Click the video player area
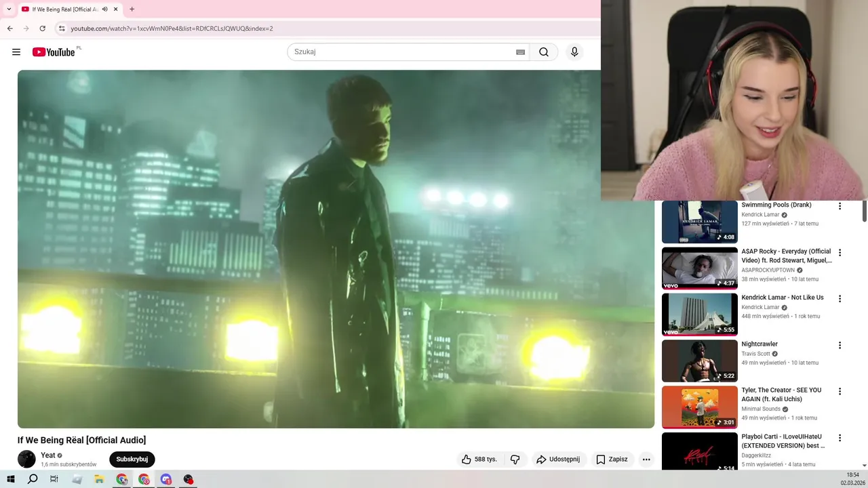The height and width of the screenshot is (488, 868). (336, 249)
